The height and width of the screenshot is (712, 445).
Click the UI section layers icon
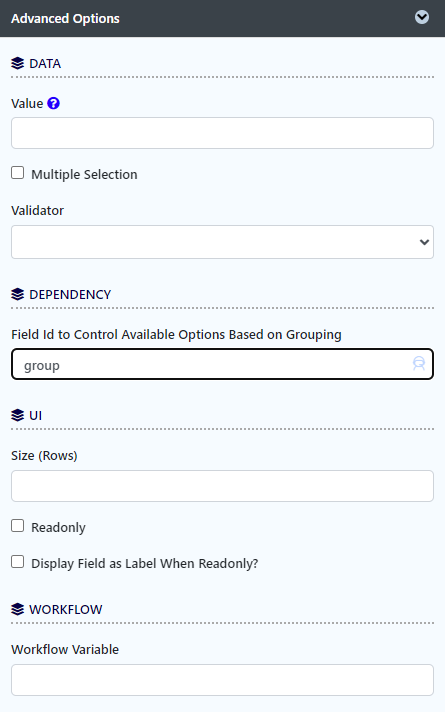click(17, 415)
